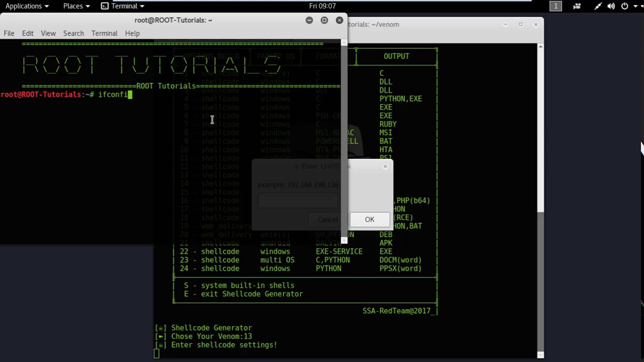The image size is (644, 362).
Task: Select workspace 1 indicator
Action: point(555,6)
